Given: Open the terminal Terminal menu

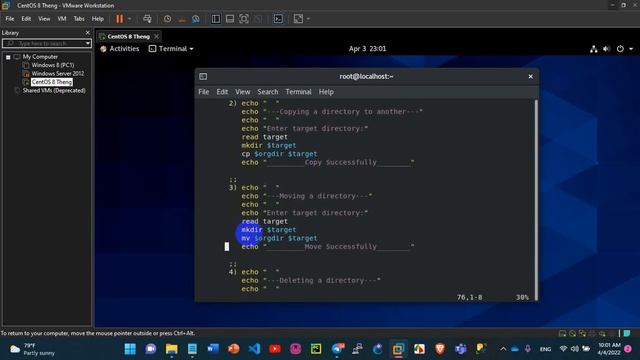Looking at the screenshot, I should (x=298, y=92).
